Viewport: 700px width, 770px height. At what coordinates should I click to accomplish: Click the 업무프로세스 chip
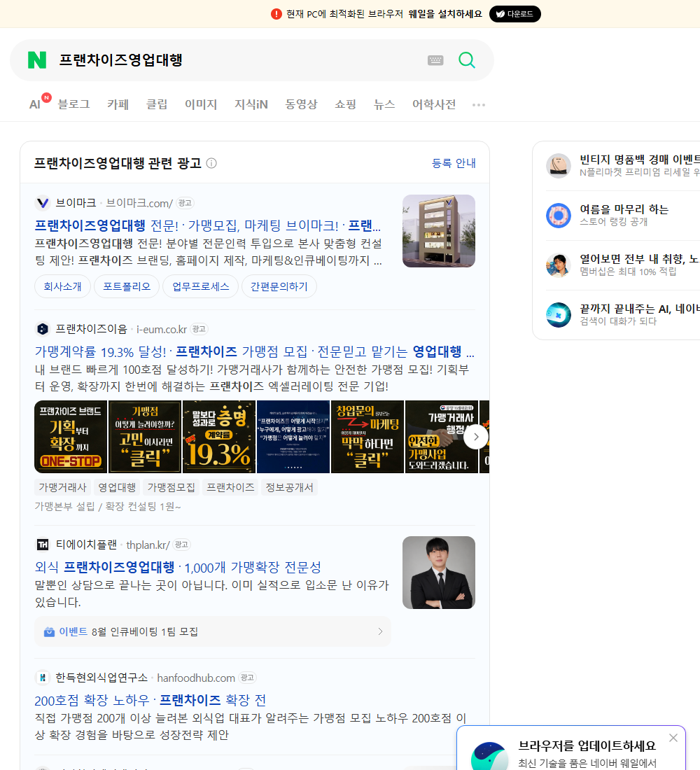pos(200,286)
